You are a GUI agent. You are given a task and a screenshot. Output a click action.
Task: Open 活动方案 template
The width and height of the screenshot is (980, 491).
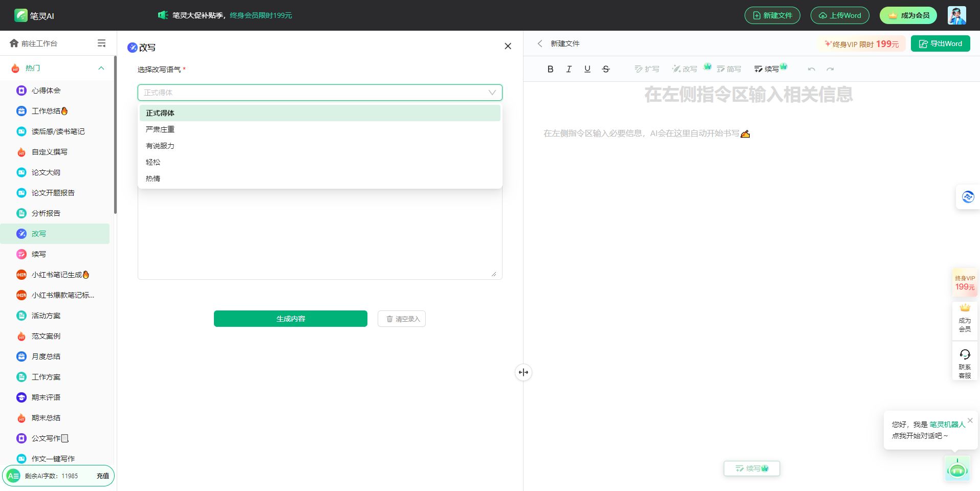(55, 316)
